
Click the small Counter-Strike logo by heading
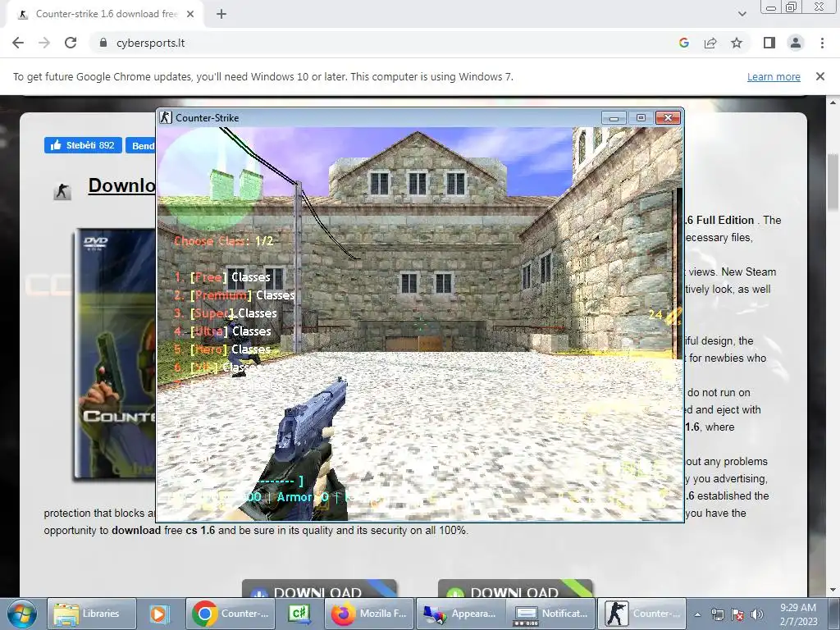(62, 190)
